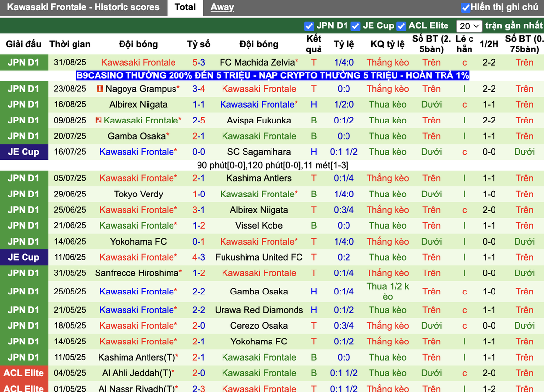544x392 pixels.
Task: Click Cerezo Osaka team name
Action: [x=259, y=326]
